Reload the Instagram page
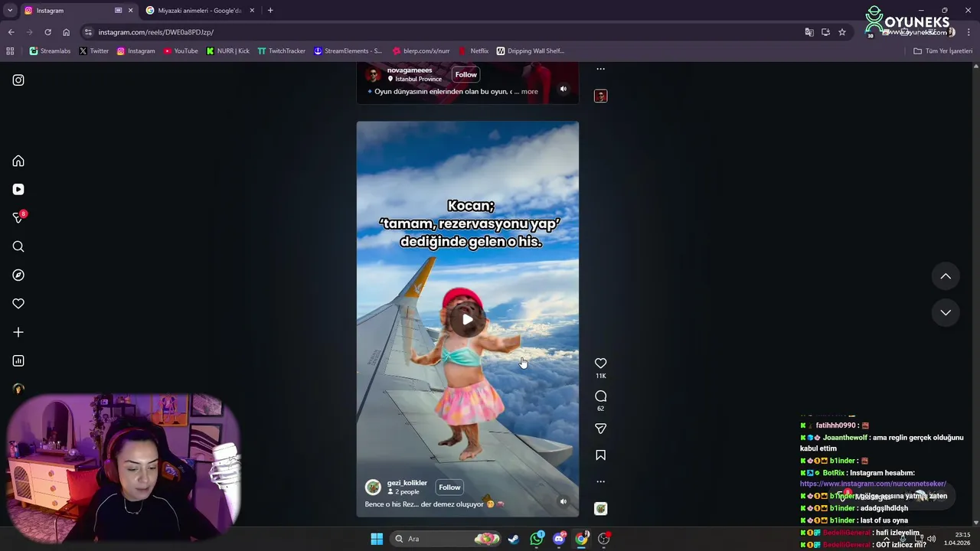Image resolution: width=980 pixels, height=551 pixels. point(47,32)
